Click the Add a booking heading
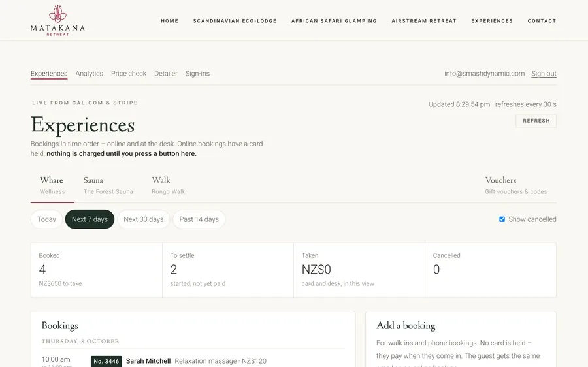This screenshot has height=367, width=588. click(x=406, y=325)
